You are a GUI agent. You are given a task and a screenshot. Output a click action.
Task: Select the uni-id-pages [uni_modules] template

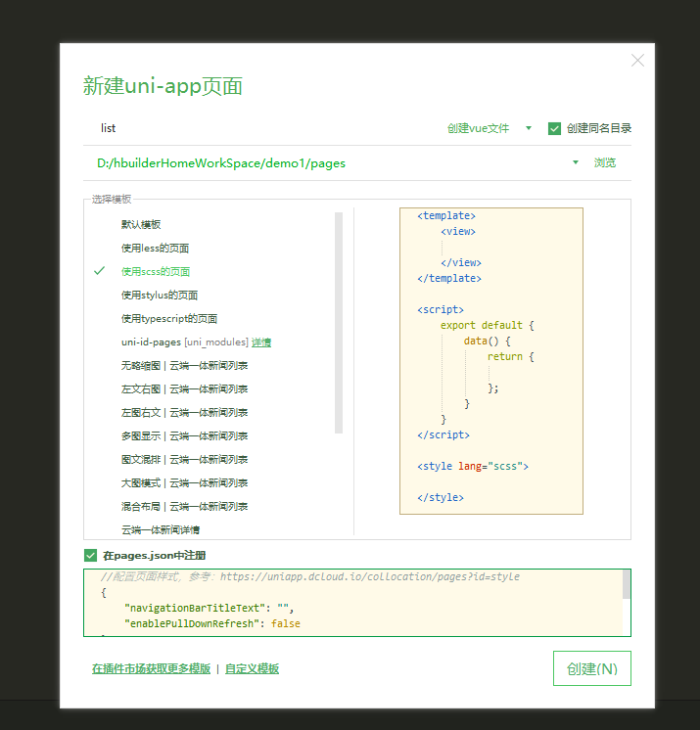tap(184, 342)
